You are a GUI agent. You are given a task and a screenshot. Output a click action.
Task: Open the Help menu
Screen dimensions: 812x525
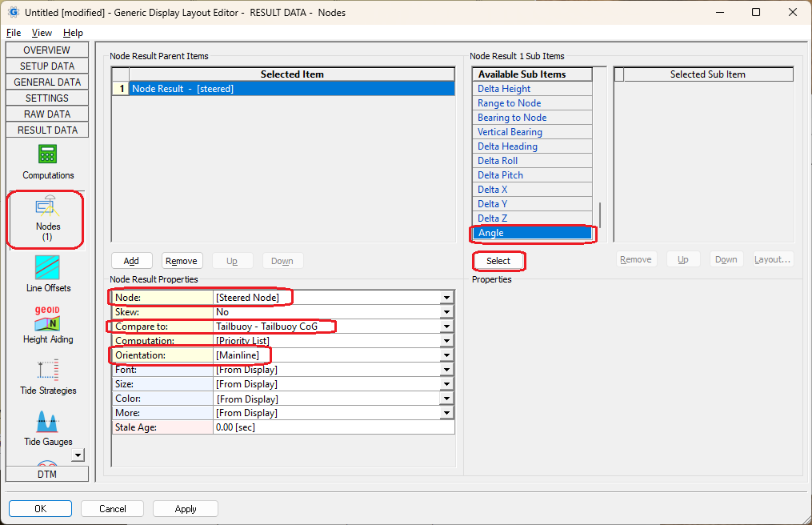tap(73, 33)
